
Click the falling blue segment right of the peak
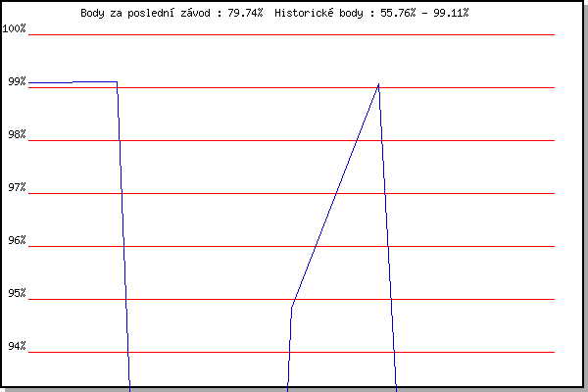coord(387,235)
